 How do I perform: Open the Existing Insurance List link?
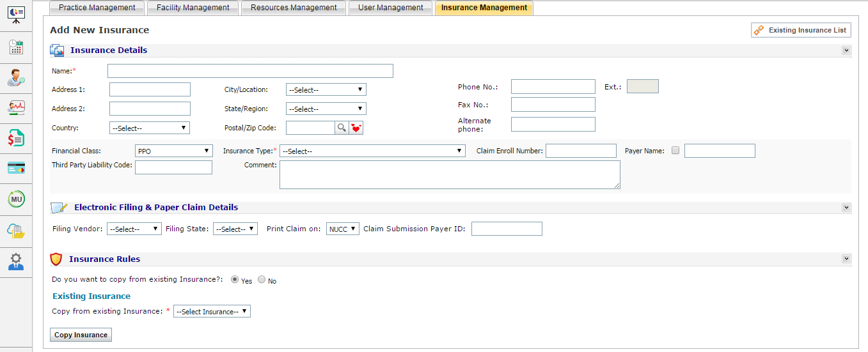pos(801,30)
